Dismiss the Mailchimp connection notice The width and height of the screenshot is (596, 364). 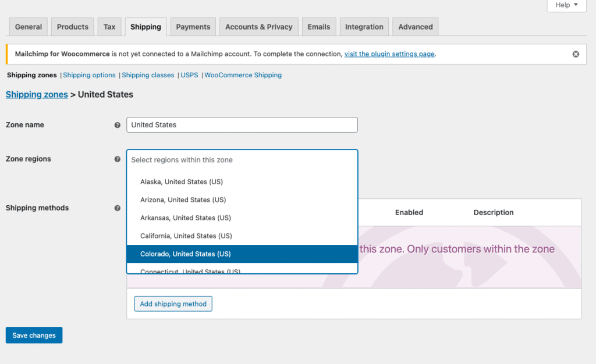pyautogui.click(x=576, y=53)
